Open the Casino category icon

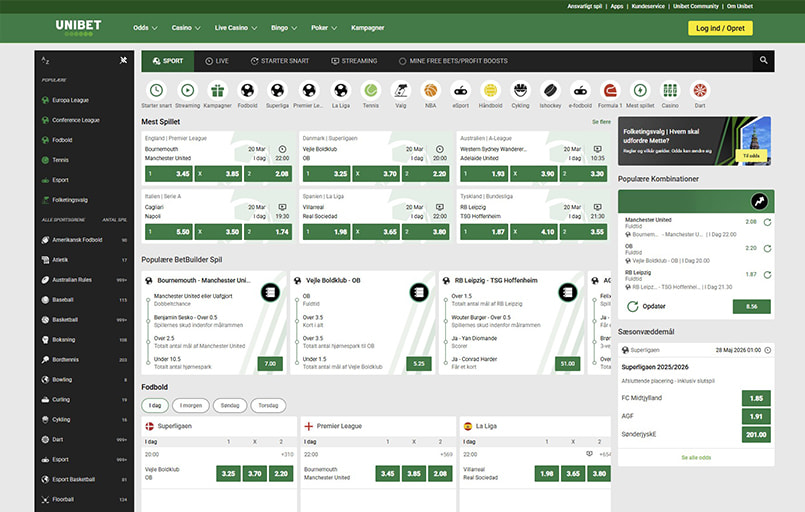(670, 90)
